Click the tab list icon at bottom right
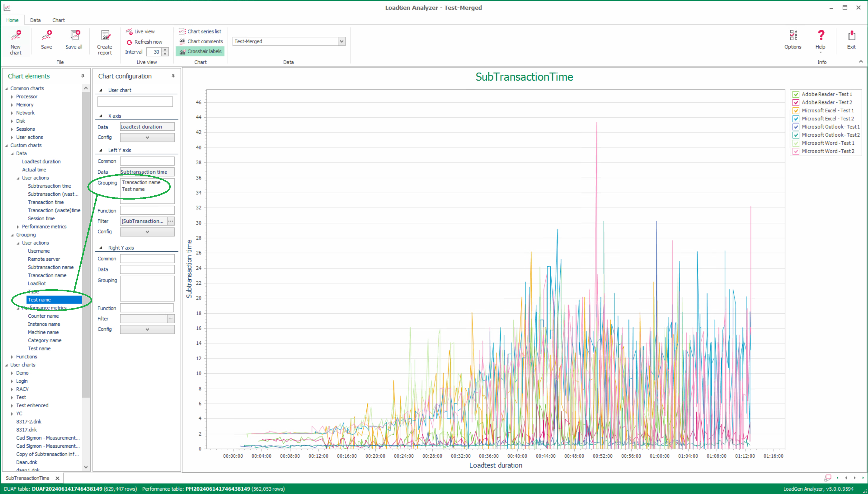 (828, 478)
